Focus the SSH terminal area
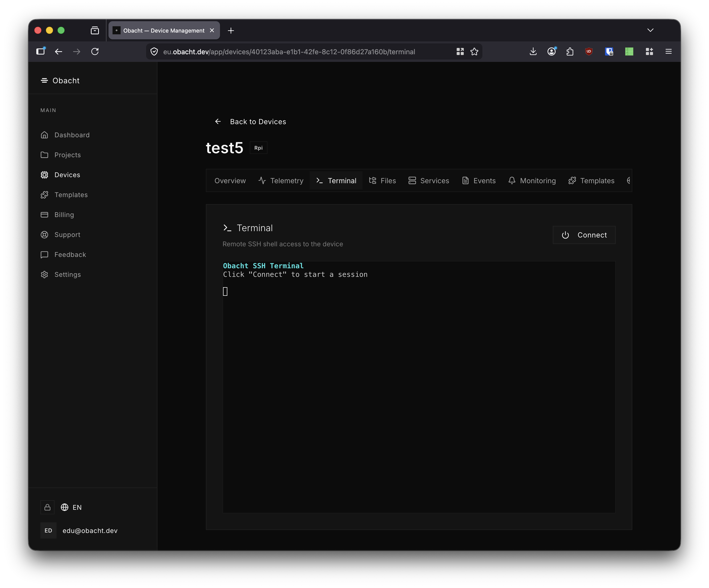The width and height of the screenshot is (709, 588). coord(419,387)
